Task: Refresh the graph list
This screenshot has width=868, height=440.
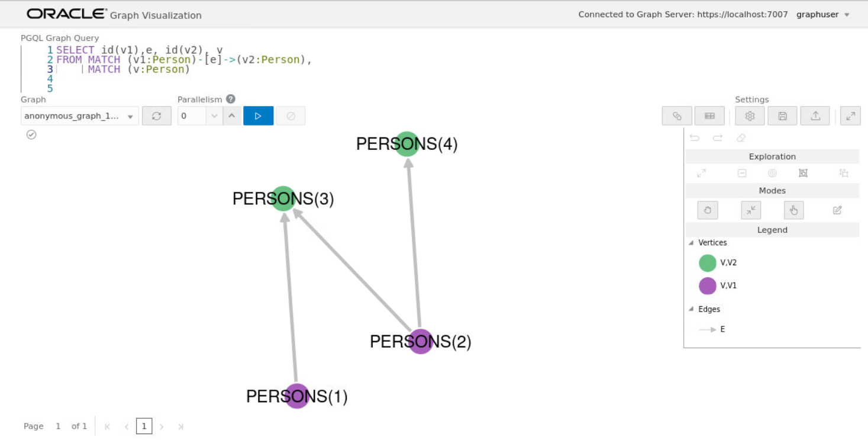Action: pos(157,116)
